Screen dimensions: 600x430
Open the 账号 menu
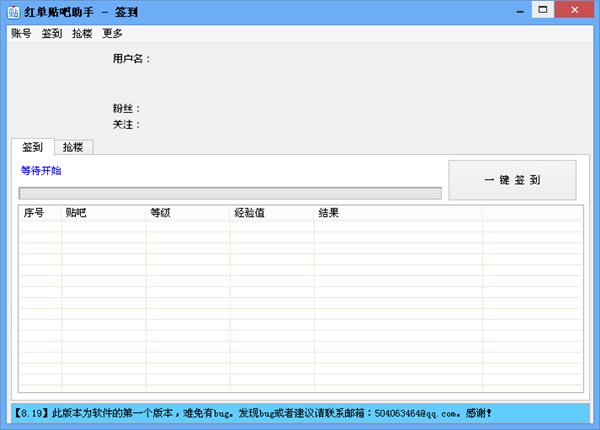21,34
